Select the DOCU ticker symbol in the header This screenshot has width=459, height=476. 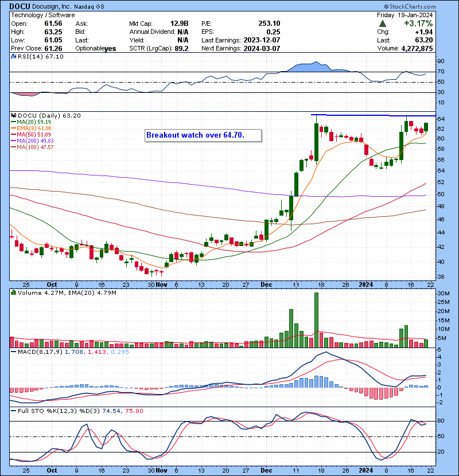pos(20,6)
